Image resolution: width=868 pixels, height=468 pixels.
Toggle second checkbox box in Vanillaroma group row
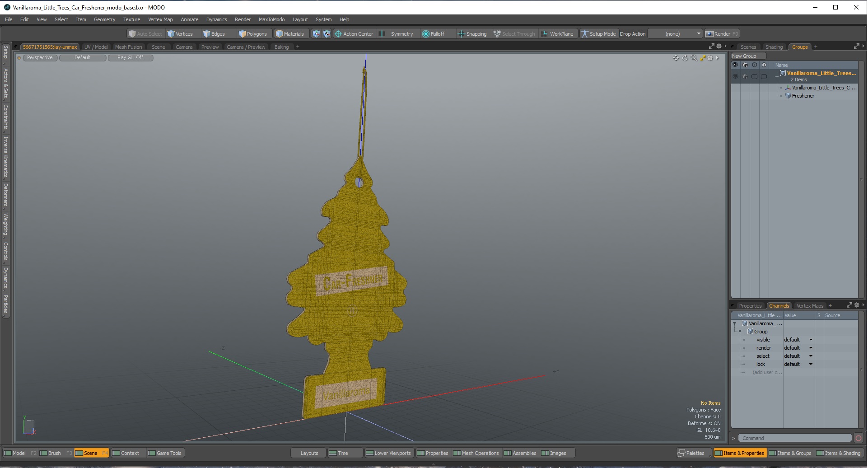764,76
